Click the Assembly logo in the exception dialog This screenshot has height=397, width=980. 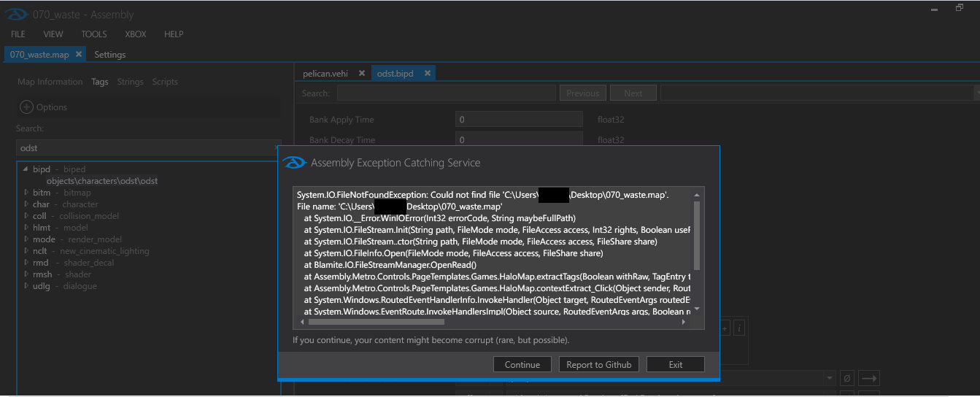(295, 163)
